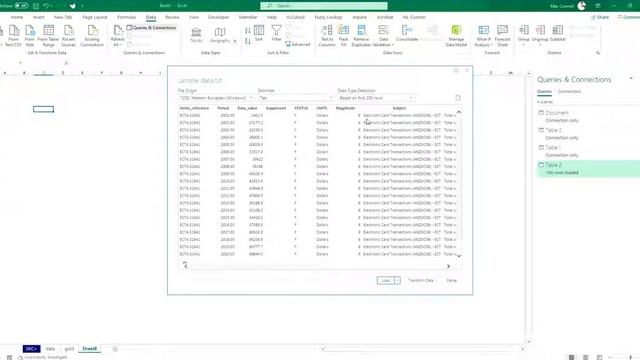Switch to the Queries tab in the pane
640x360 pixels.
(x=544, y=91)
